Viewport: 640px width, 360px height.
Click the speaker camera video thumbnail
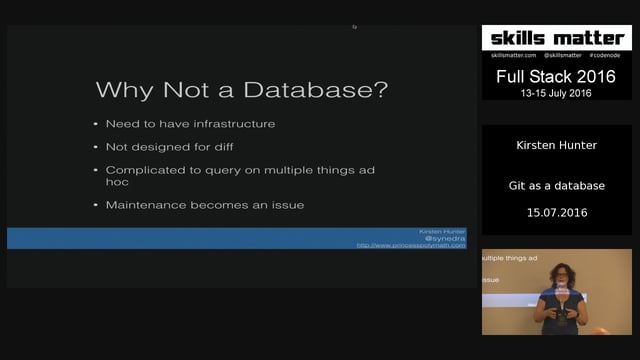557,292
